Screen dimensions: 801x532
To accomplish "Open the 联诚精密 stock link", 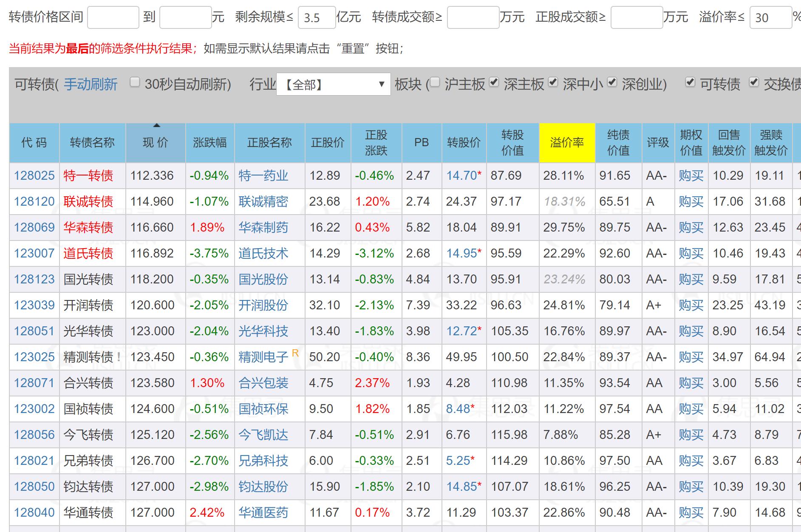I will coord(263,201).
